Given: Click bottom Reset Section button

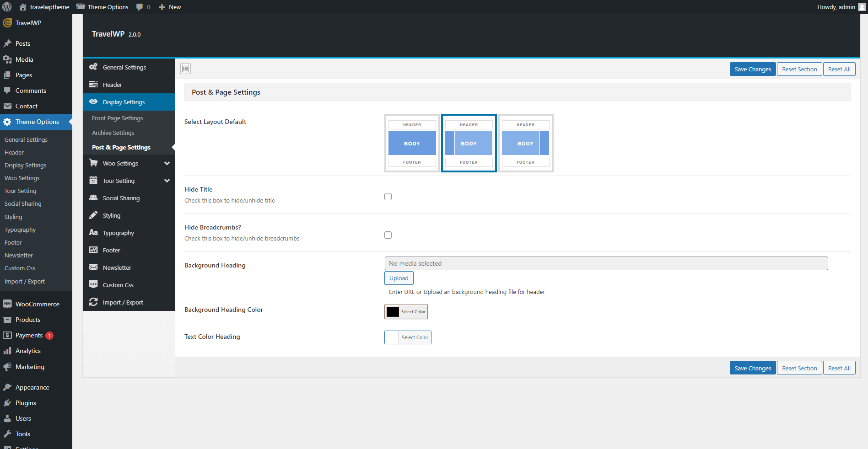Looking at the screenshot, I should 799,368.
